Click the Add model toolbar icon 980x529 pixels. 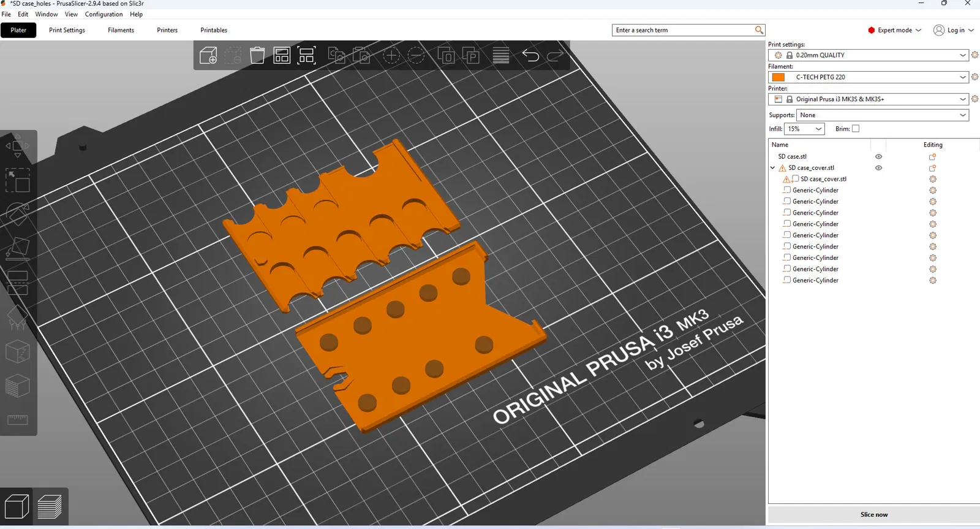[x=208, y=56]
